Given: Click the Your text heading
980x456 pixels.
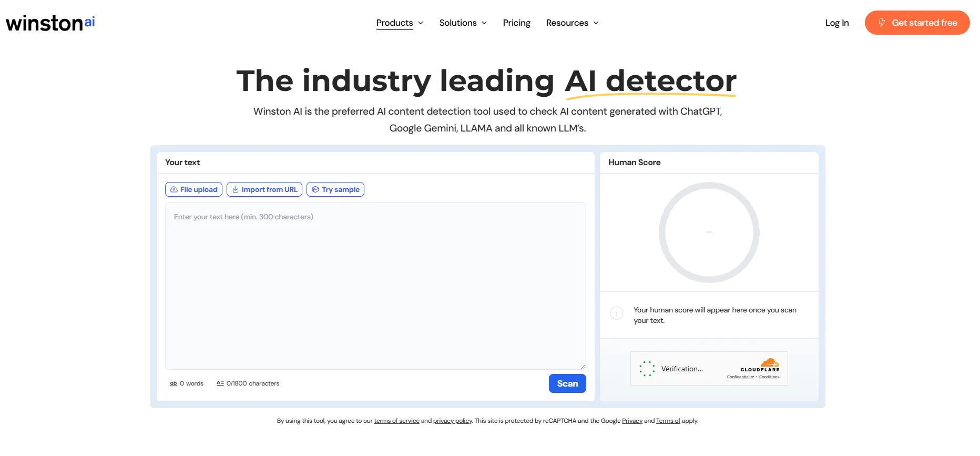Looking at the screenshot, I should (182, 163).
